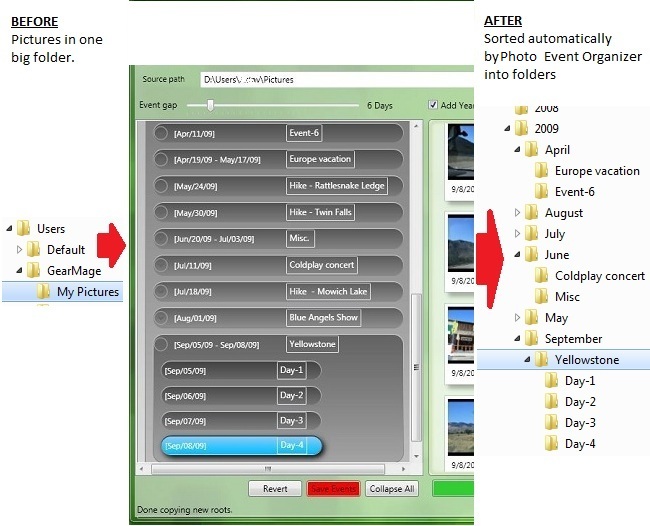Select the [Sep/06/09] Day-2 sub-event
This screenshot has width=650, height=526.
[x=241, y=395]
